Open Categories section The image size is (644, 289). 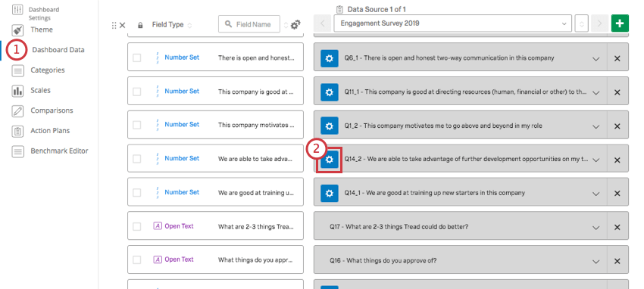[x=47, y=70]
